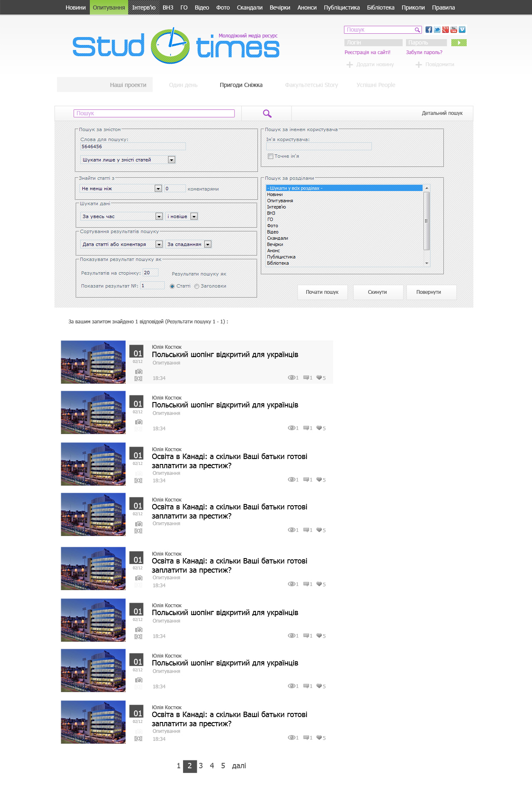The image size is (532, 787).
Task: Focus the коментарями count field
Action: (175, 189)
